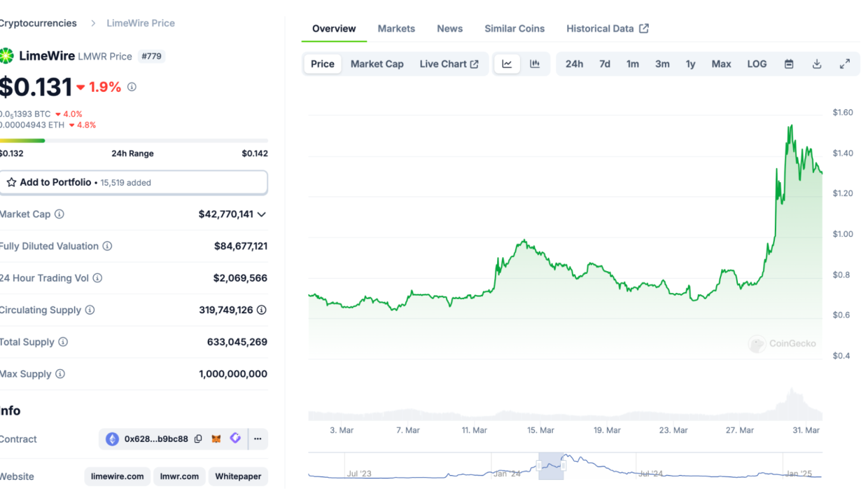Click the purple wallet icon in Contract row
868x489 pixels.
click(x=235, y=439)
